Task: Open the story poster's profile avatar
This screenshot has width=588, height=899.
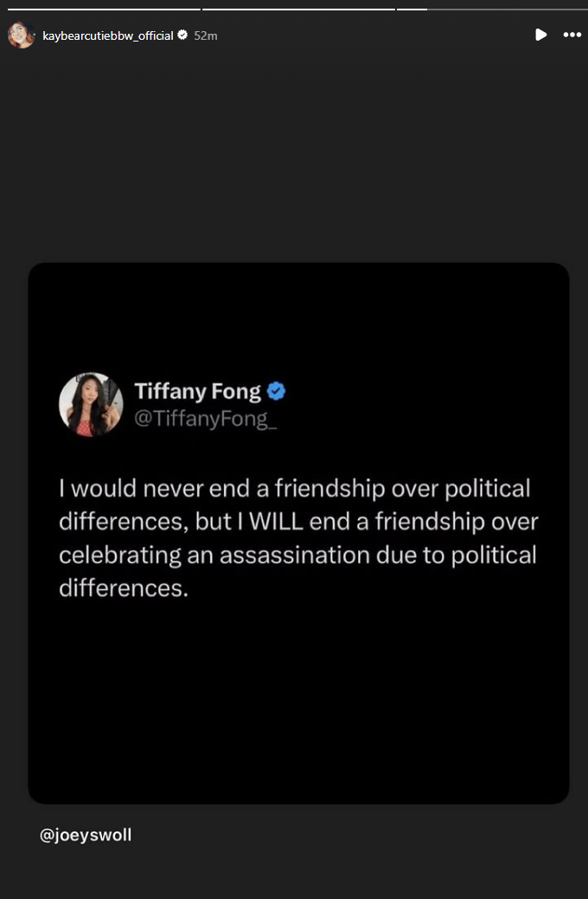Action: tap(21, 35)
